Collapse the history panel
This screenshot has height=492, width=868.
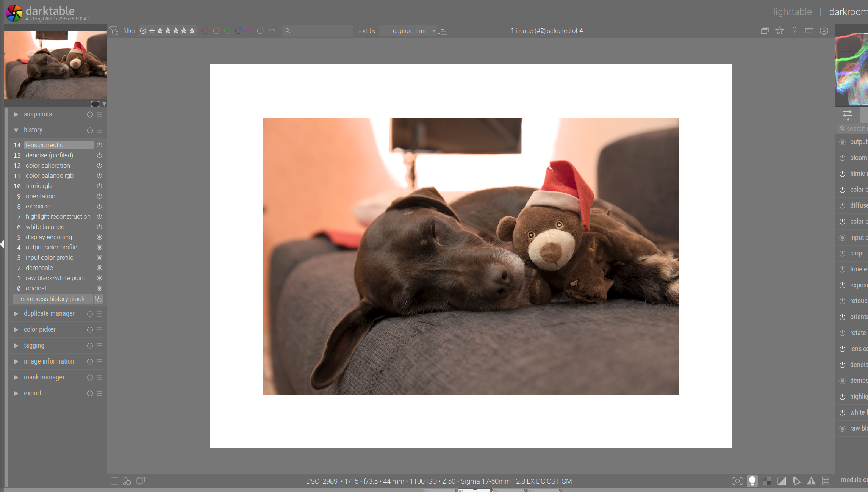(x=33, y=130)
